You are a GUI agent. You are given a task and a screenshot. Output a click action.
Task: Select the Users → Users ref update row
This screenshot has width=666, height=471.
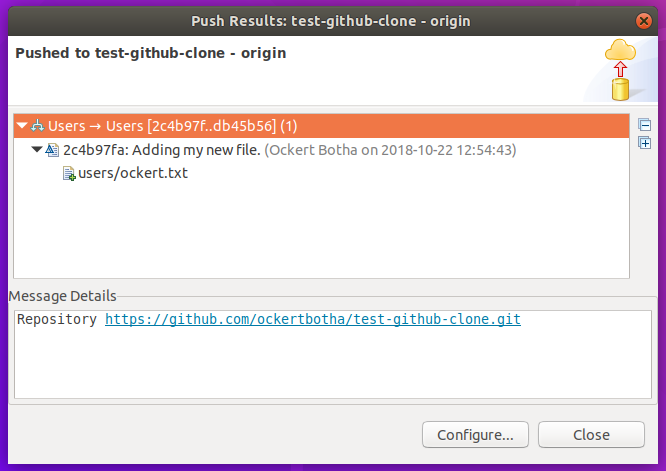coord(172,126)
